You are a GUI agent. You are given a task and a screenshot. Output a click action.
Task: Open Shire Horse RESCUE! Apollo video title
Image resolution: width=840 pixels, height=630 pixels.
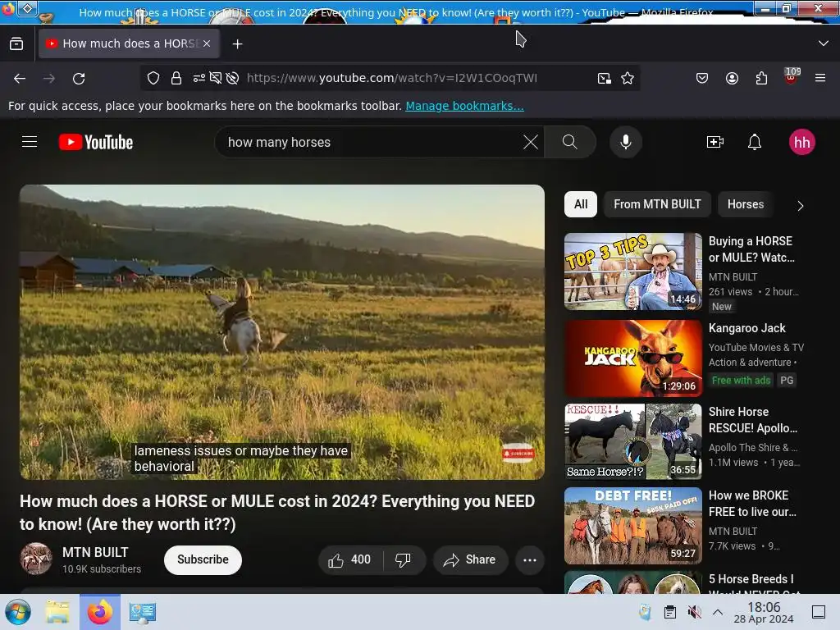pos(753,420)
